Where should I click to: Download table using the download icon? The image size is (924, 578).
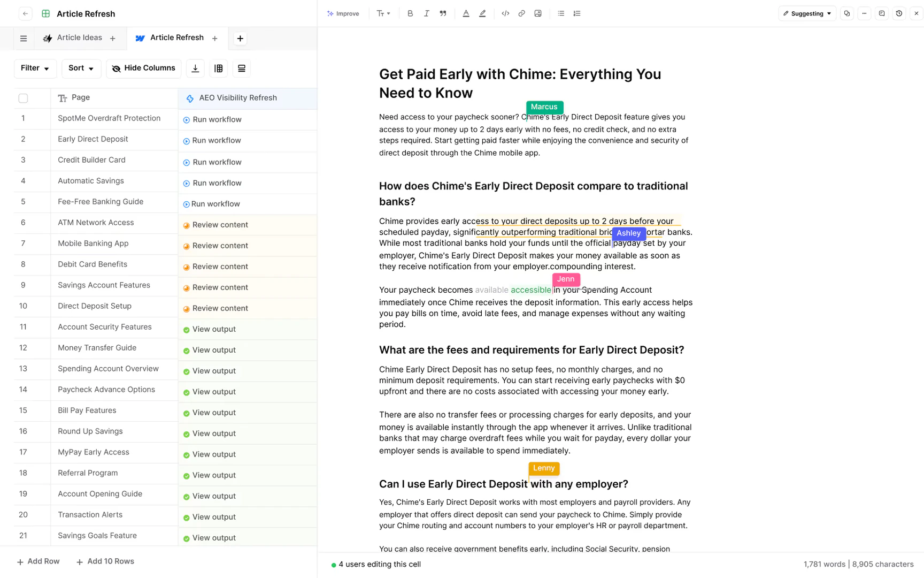tap(195, 69)
